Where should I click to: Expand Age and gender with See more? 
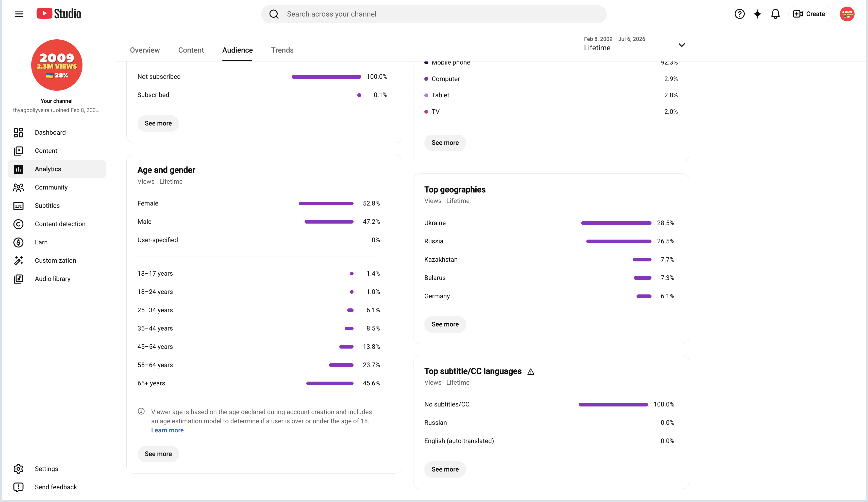(158, 454)
